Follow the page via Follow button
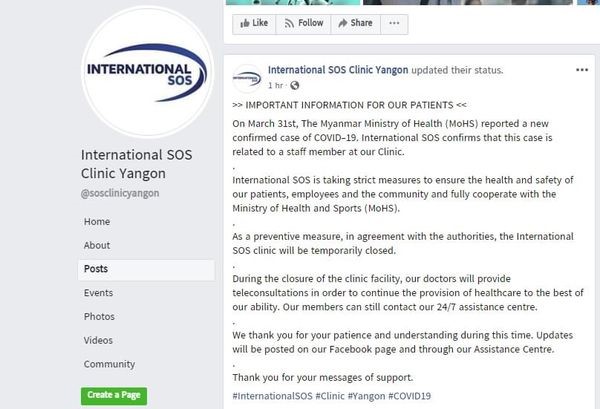600x409 pixels. 304,23
